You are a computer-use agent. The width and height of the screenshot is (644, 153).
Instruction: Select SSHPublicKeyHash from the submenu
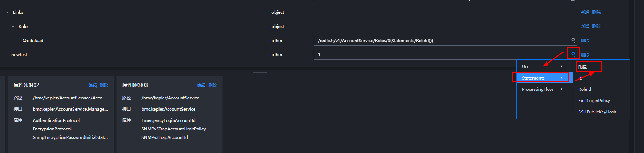tap(597, 112)
